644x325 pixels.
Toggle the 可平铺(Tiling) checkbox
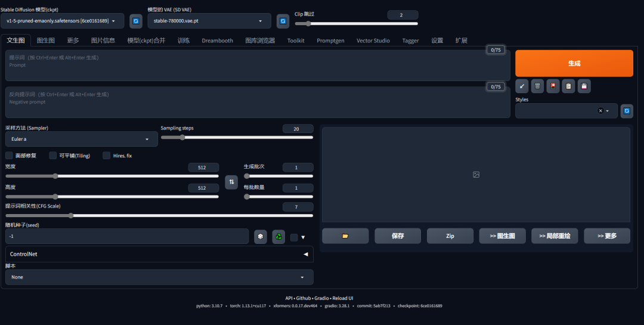(52, 155)
